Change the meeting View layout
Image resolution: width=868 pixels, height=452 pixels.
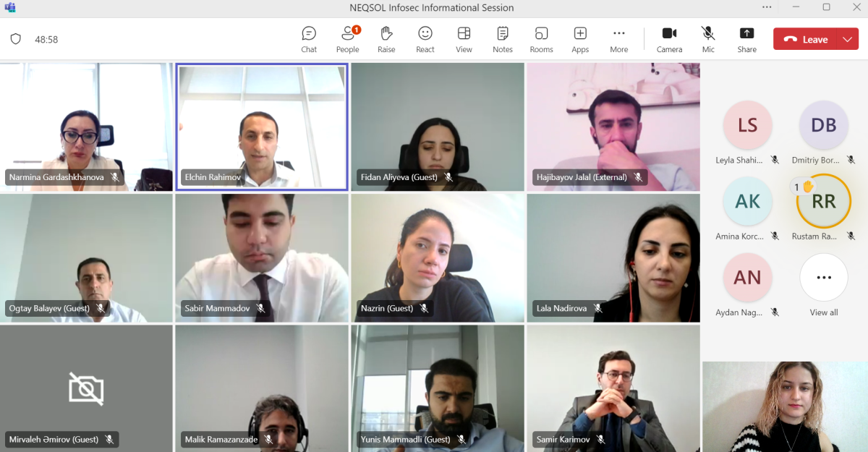(464, 39)
